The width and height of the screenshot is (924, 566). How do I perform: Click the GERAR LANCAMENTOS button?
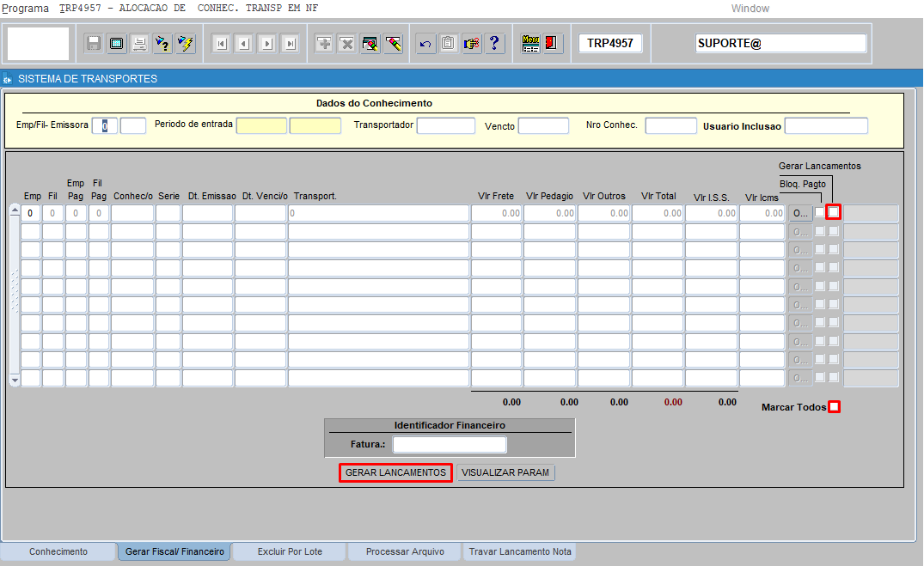coord(395,473)
